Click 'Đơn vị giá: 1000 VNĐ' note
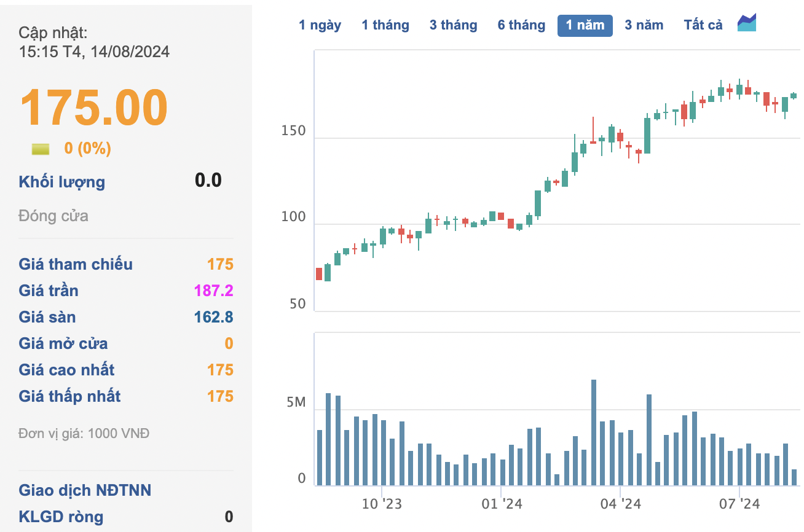 click(84, 434)
